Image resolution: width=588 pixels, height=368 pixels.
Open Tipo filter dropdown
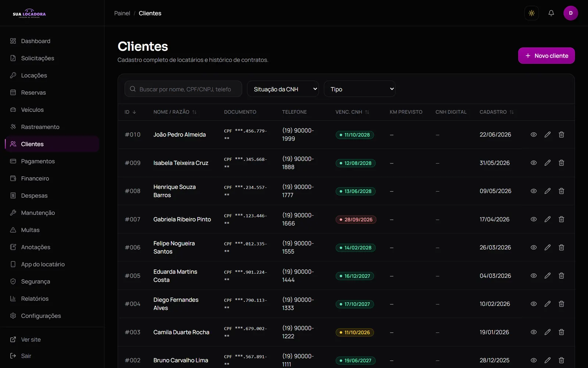tap(359, 89)
